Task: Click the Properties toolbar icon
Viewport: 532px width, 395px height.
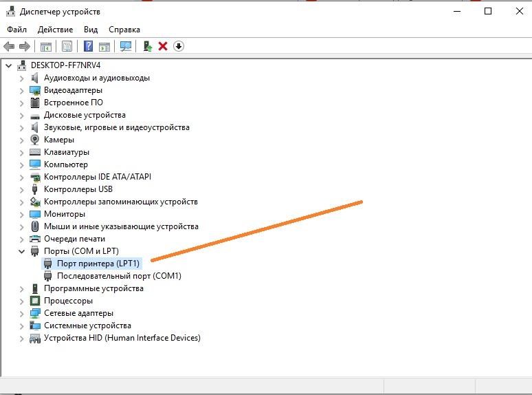Action: pos(67,46)
